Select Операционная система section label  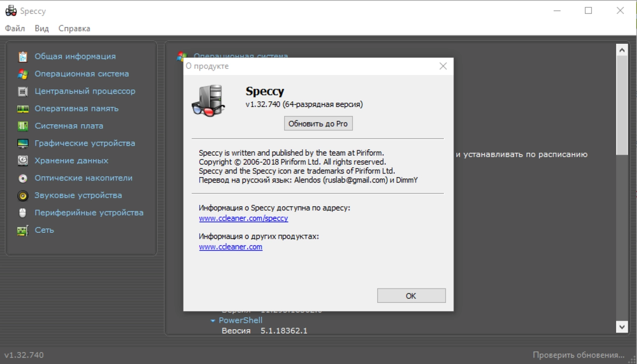[82, 74]
